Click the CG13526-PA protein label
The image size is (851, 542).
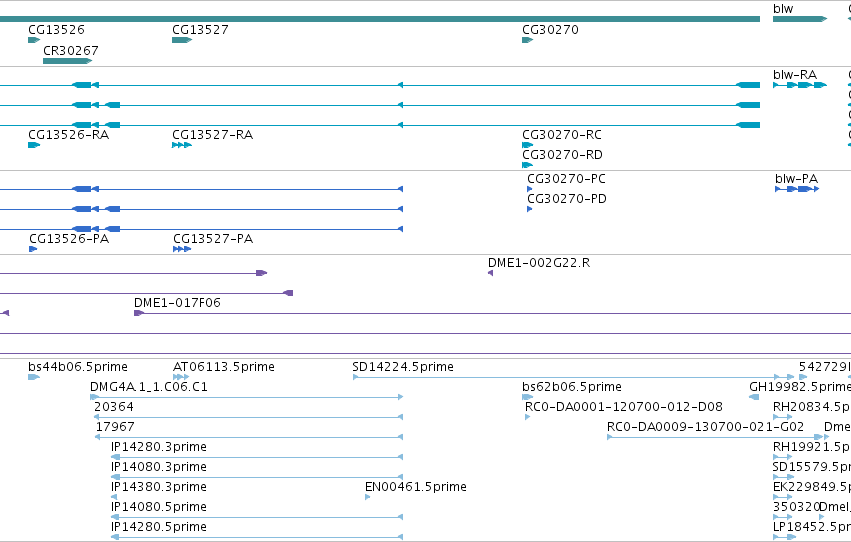[x=69, y=239]
